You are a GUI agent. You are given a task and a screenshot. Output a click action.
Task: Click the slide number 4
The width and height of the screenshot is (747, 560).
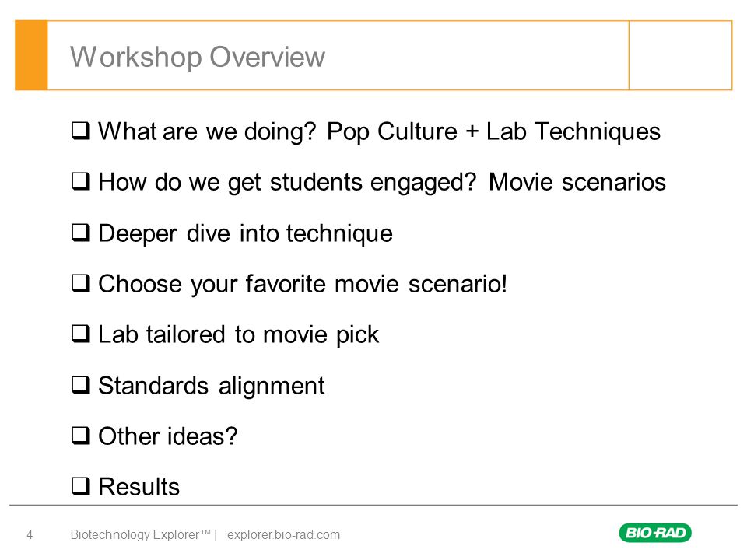30,535
